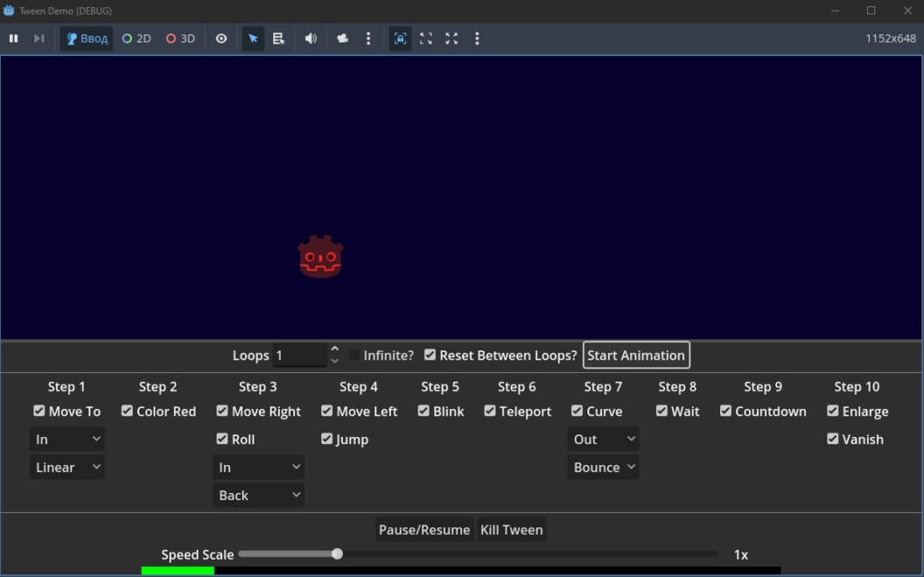
Task: Open Step 1 ease dropdown showing In
Action: 67,439
